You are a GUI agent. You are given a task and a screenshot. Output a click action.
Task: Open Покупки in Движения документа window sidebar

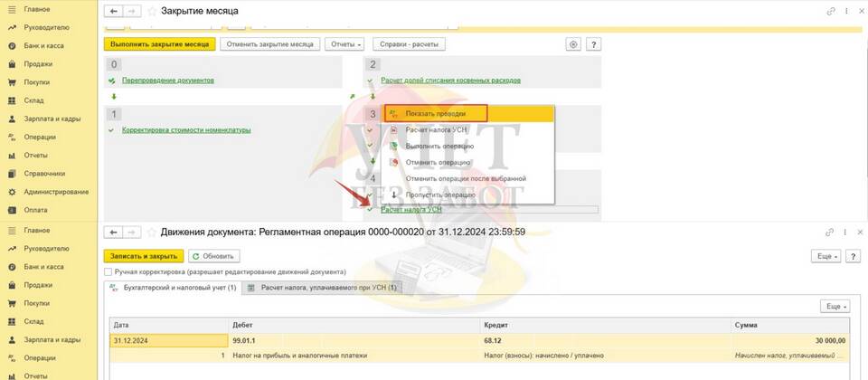click(x=37, y=304)
